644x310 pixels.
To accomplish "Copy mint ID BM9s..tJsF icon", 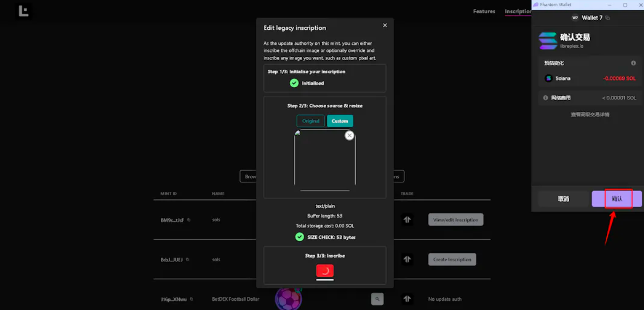I will tap(189, 220).
